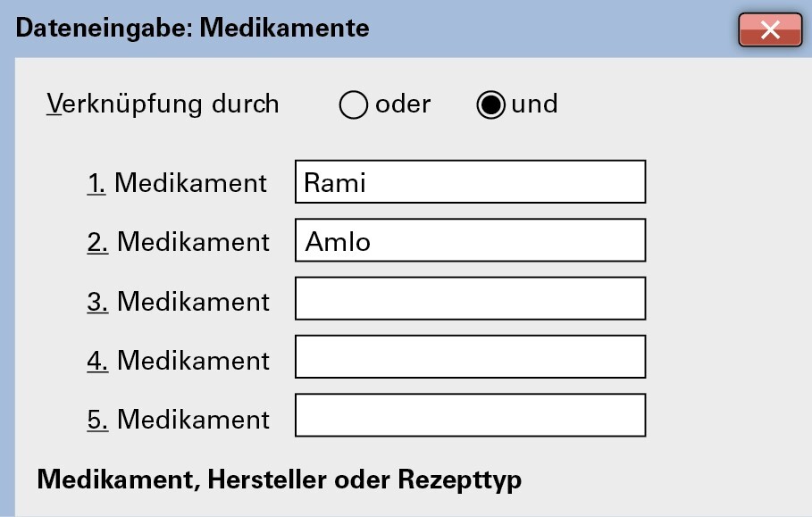Viewport: 812px width, 517px height.
Task: Click the "2. Medikament" label
Action: tap(178, 242)
